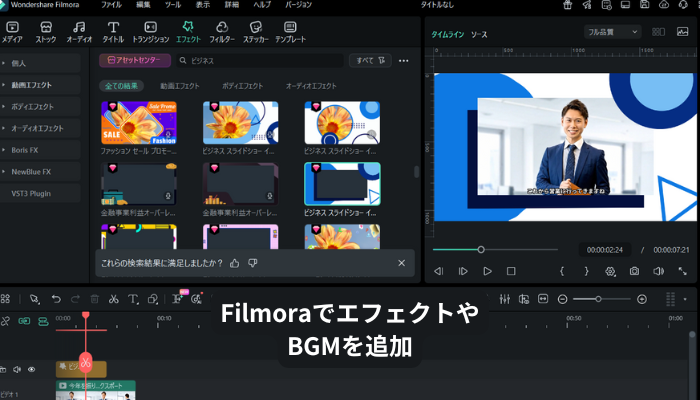The width and height of the screenshot is (700, 400).
Task: Stop the preview playback
Action: tap(511, 271)
